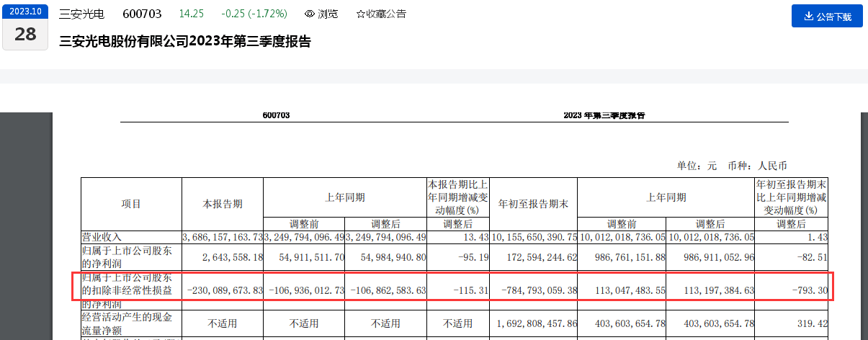This screenshot has height=340, width=868.
Task: Click the stock code 600703 in the top bar
Action: click(x=142, y=14)
